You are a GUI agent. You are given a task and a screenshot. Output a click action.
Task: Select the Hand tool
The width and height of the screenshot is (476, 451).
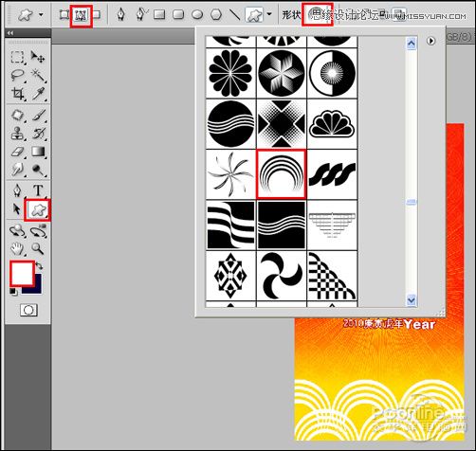[x=17, y=249]
